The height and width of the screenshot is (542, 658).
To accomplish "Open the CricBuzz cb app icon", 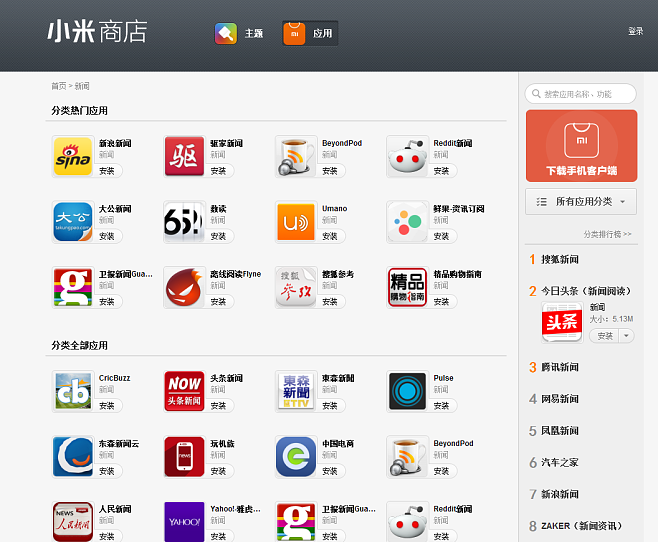I will tap(73, 391).
